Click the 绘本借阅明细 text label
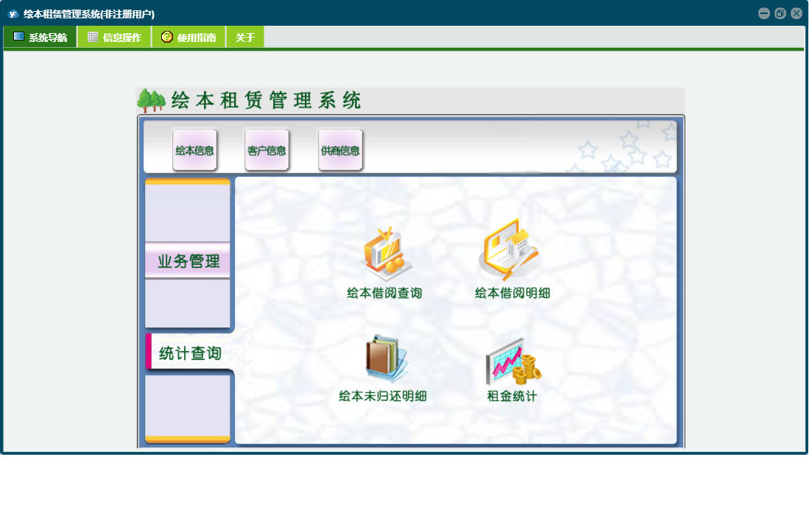 [x=512, y=293]
